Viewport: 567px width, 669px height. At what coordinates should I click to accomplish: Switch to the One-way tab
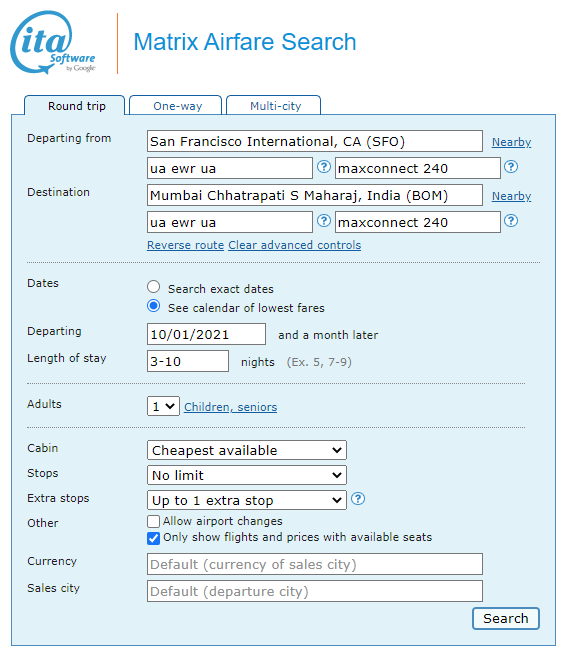[175, 105]
